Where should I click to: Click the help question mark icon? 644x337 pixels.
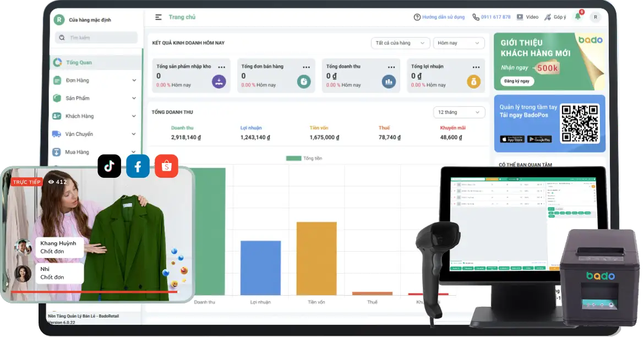(x=417, y=17)
